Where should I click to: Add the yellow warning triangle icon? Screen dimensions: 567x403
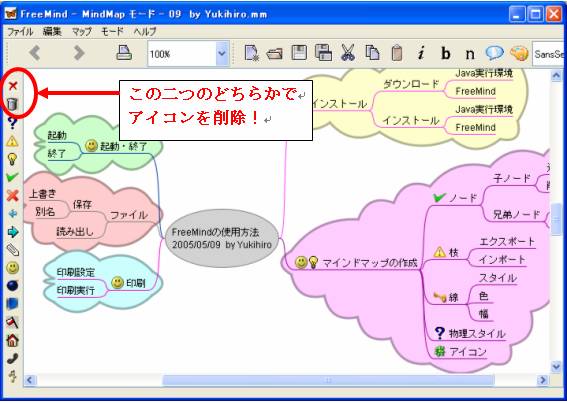12,141
